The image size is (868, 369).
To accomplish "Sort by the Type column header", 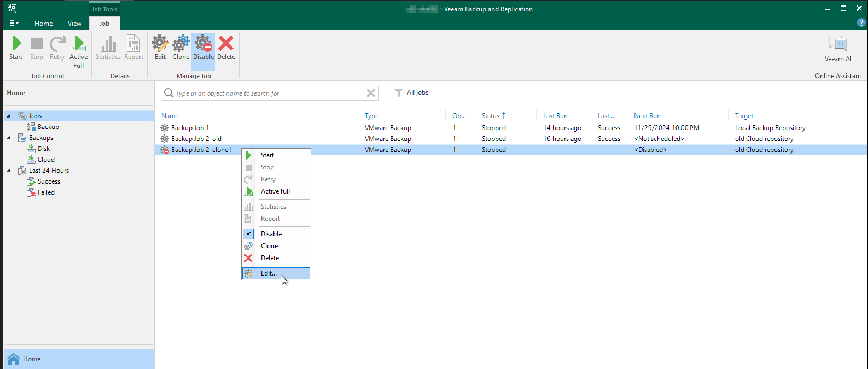I will (x=372, y=116).
